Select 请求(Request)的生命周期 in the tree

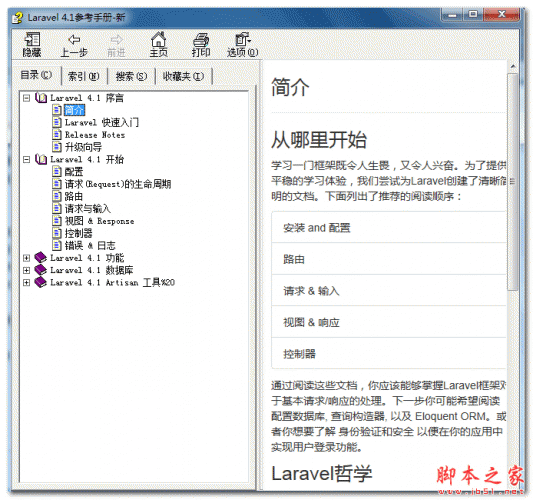tap(118, 184)
